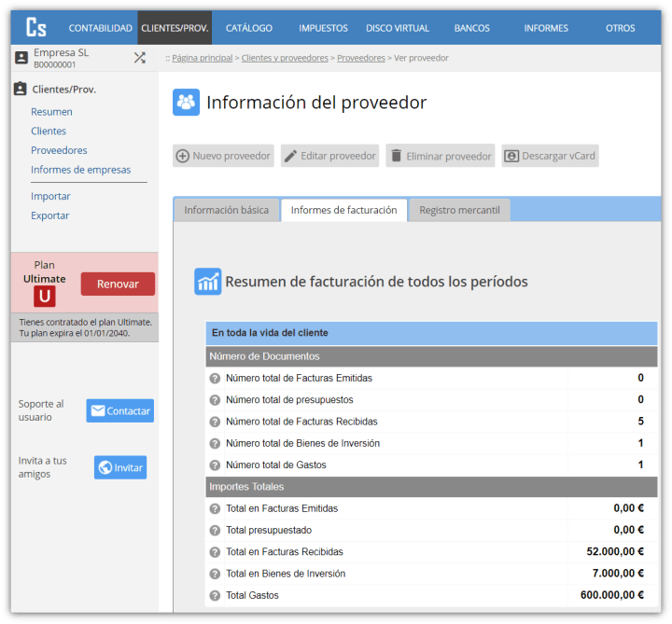Open the DISCO VIRTUAL menu
The width and height of the screenshot is (672, 624).
(x=398, y=28)
